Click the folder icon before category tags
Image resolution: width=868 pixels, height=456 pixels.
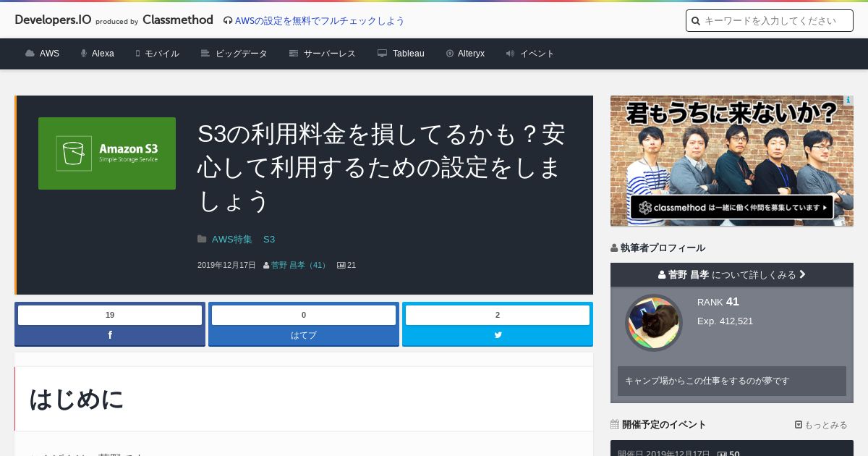pos(202,240)
